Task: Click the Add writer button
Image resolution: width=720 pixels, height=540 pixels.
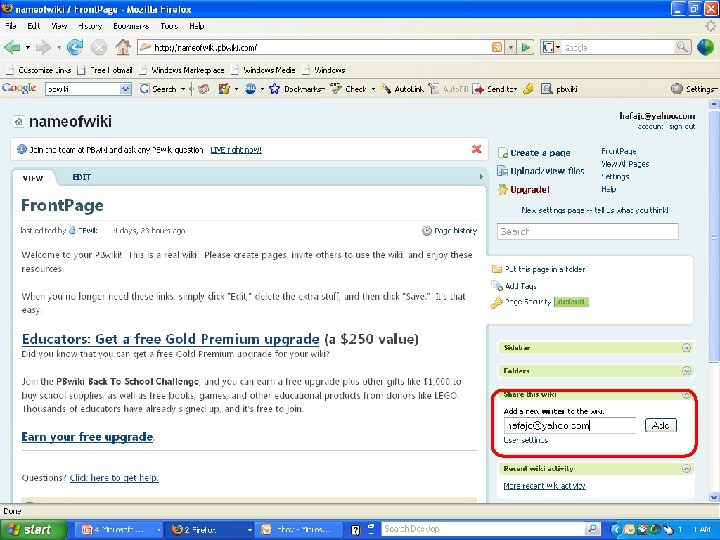Action: click(x=660, y=425)
